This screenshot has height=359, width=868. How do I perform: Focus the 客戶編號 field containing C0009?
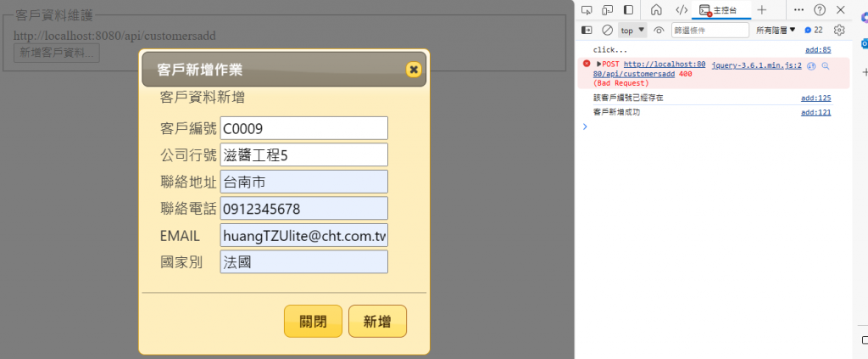(304, 128)
